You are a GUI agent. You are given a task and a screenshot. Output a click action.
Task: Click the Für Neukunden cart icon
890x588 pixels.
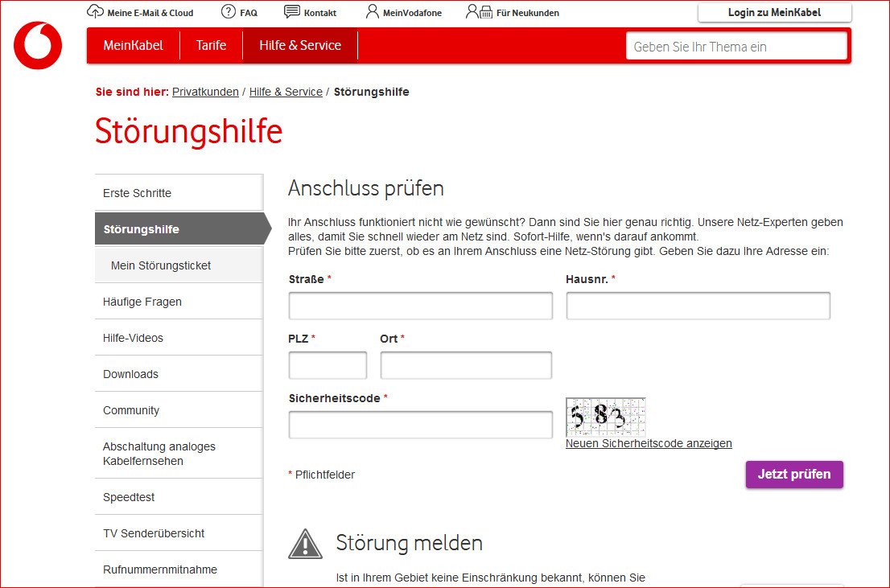tap(479, 11)
